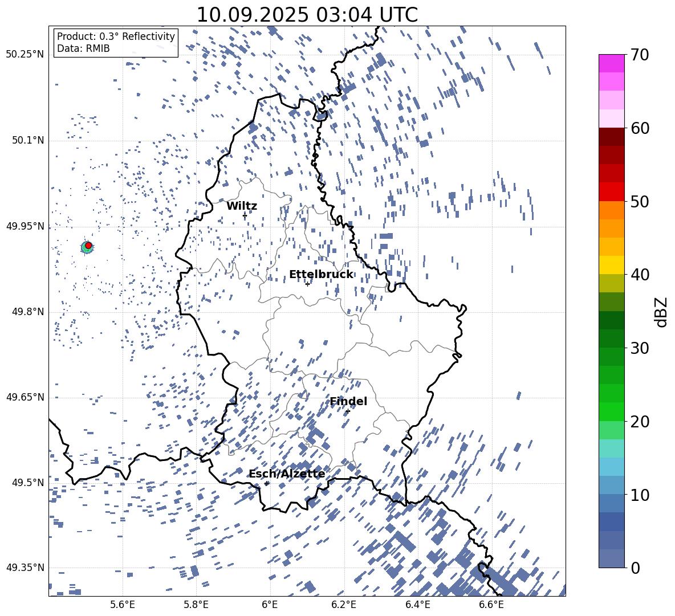Screen dimensions: 675x616
Task: Click the yellow 40 dBZ colorbar segment
Action: pyautogui.click(x=611, y=265)
